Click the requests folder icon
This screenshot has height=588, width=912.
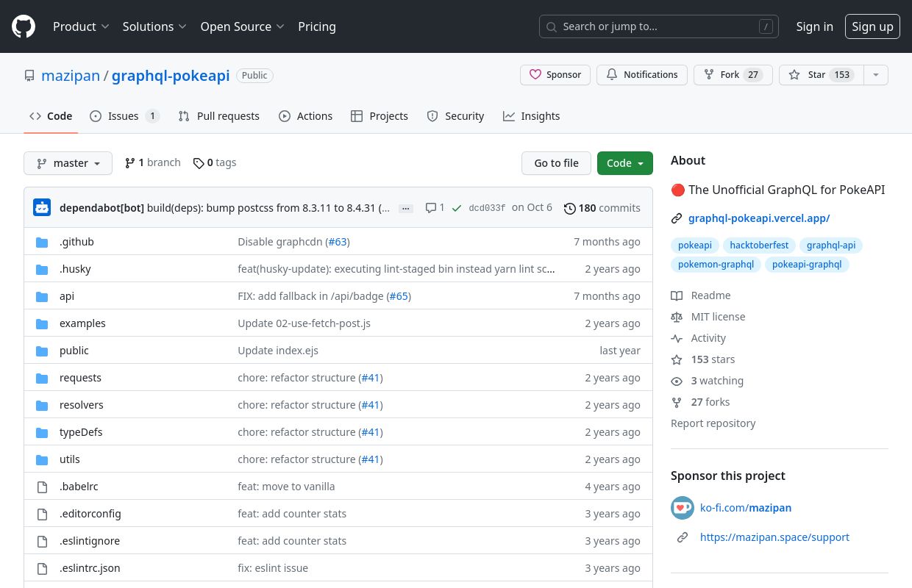[x=42, y=378]
